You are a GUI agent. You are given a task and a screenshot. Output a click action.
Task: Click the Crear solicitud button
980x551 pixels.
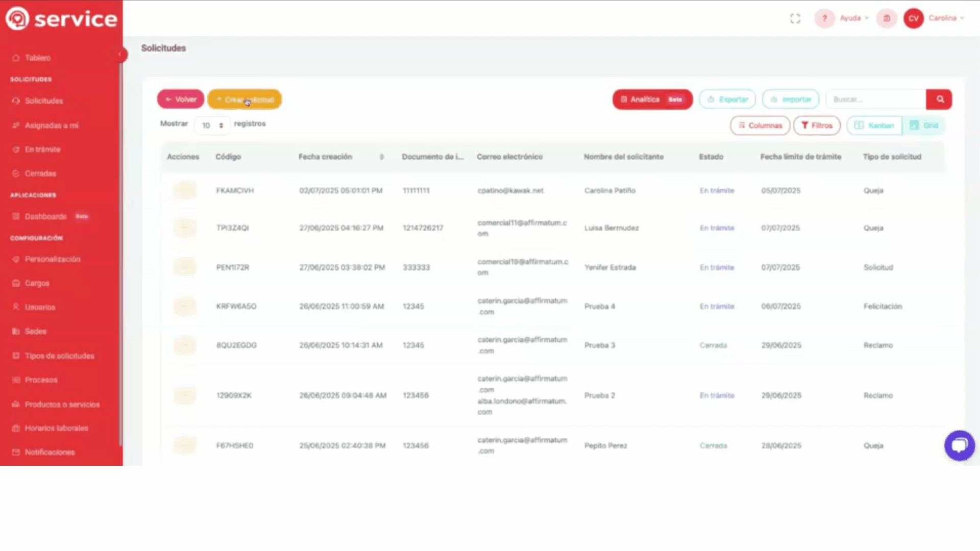coord(244,99)
